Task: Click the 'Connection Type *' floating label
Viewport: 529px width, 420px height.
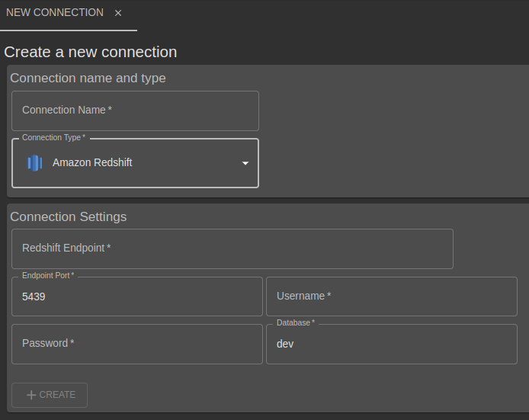Action: pyautogui.click(x=53, y=138)
